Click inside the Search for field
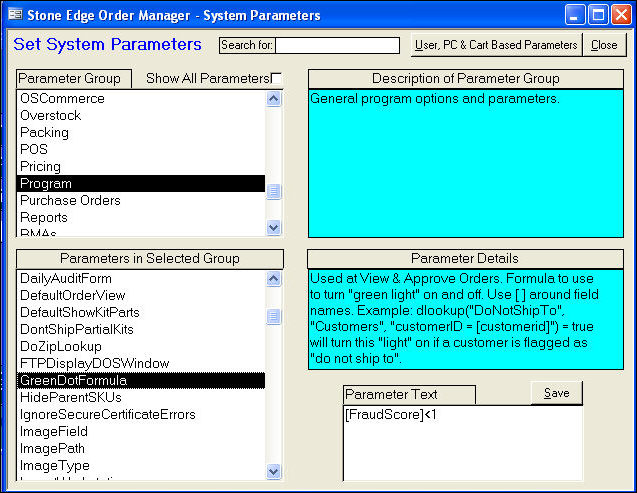Viewport: 637px width, 493px height. (x=337, y=45)
